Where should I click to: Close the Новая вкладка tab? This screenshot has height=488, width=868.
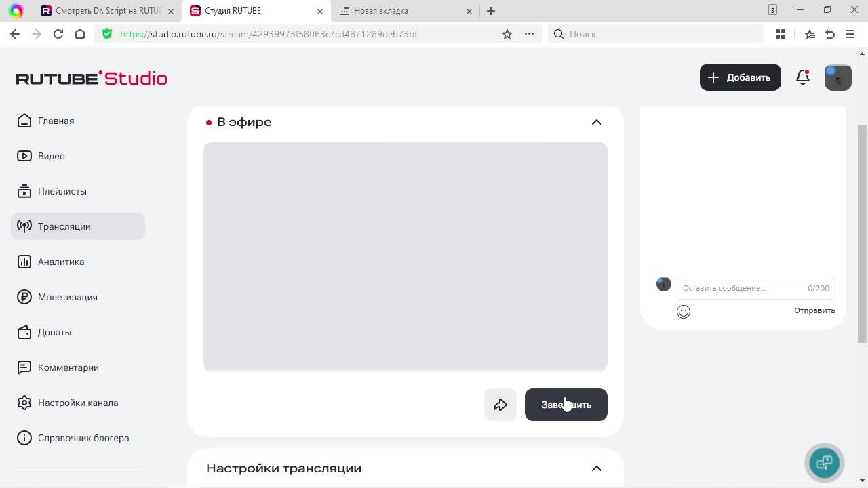point(469,11)
